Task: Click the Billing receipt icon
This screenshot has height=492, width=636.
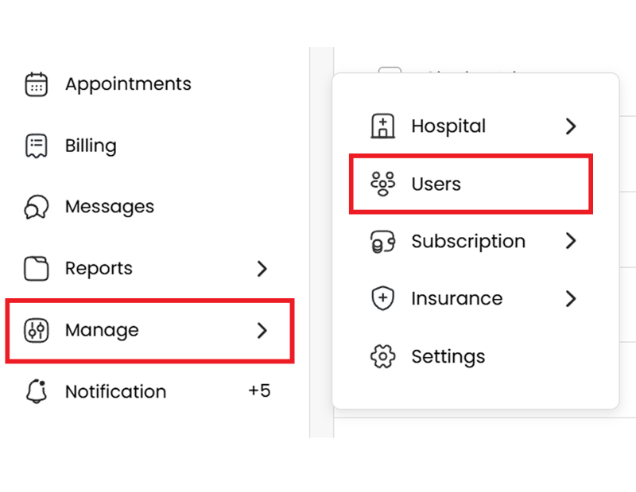Action: pyautogui.click(x=36, y=146)
